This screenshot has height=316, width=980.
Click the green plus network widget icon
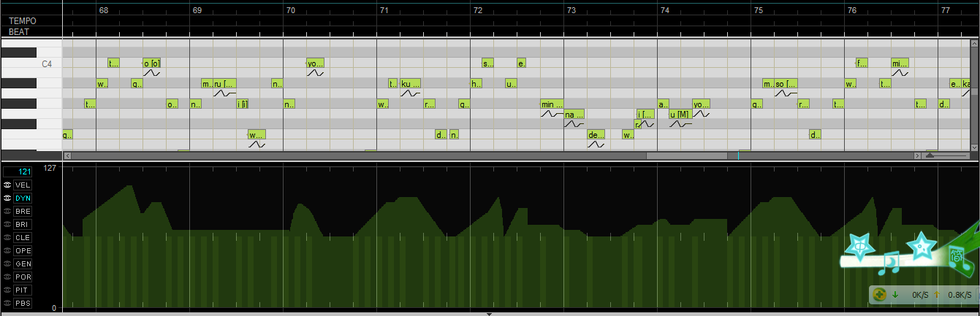[880, 295]
